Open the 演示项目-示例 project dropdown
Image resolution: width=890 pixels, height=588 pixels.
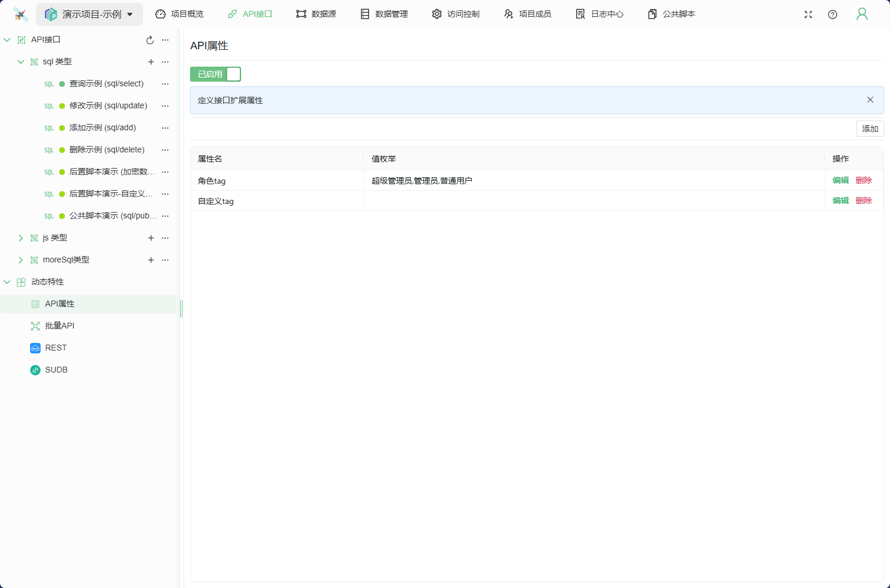click(x=90, y=14)
